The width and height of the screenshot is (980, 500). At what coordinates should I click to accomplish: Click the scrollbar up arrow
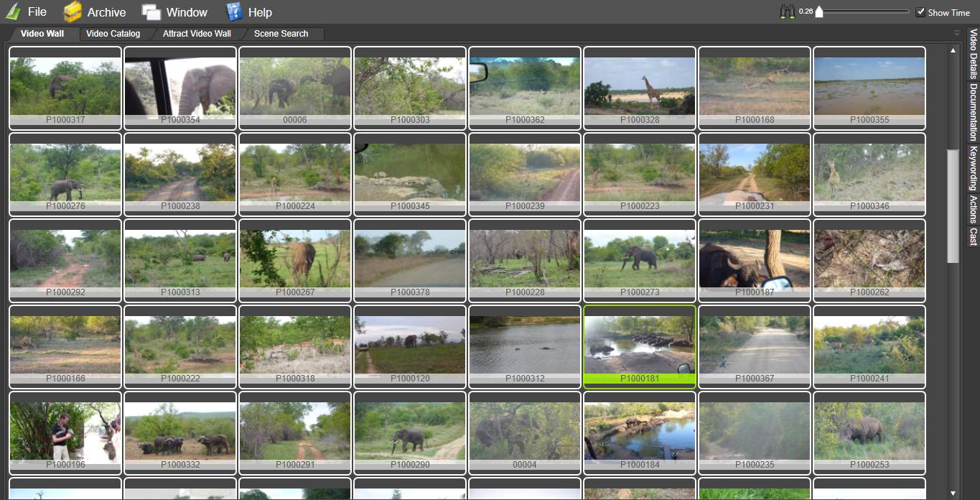tap(953, 50)
